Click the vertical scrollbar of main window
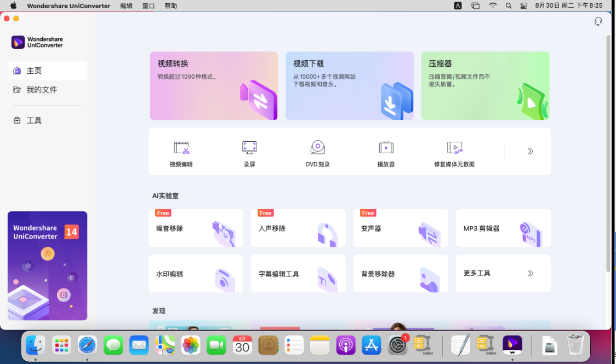The height and width of the screenshot is (364, 616). [608, 153]
